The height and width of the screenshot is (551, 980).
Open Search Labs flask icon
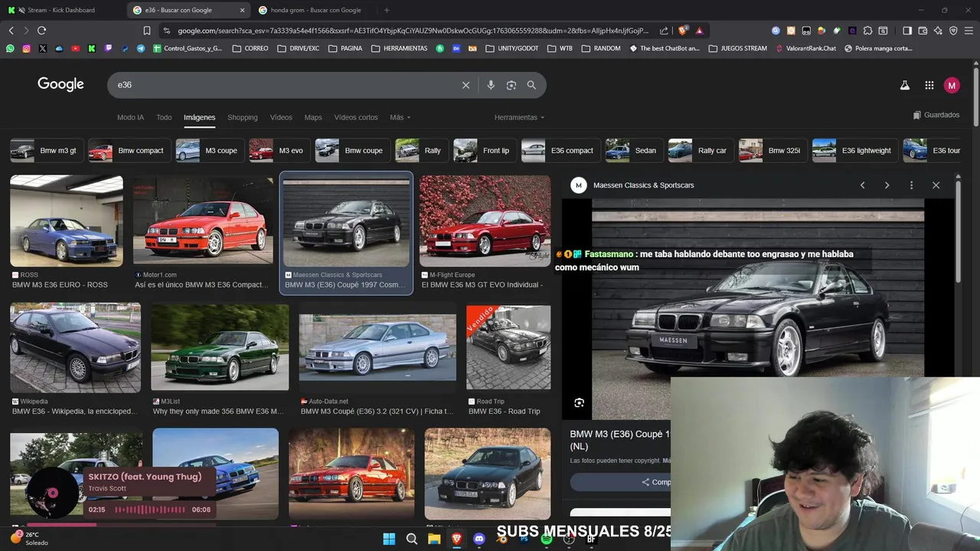[x=905, y=86]
